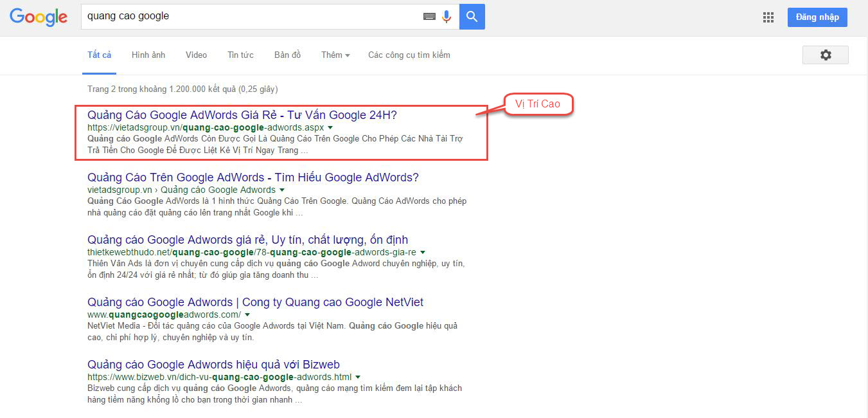
Task: Open the Google apps grid
Action: tap(768, 17)
